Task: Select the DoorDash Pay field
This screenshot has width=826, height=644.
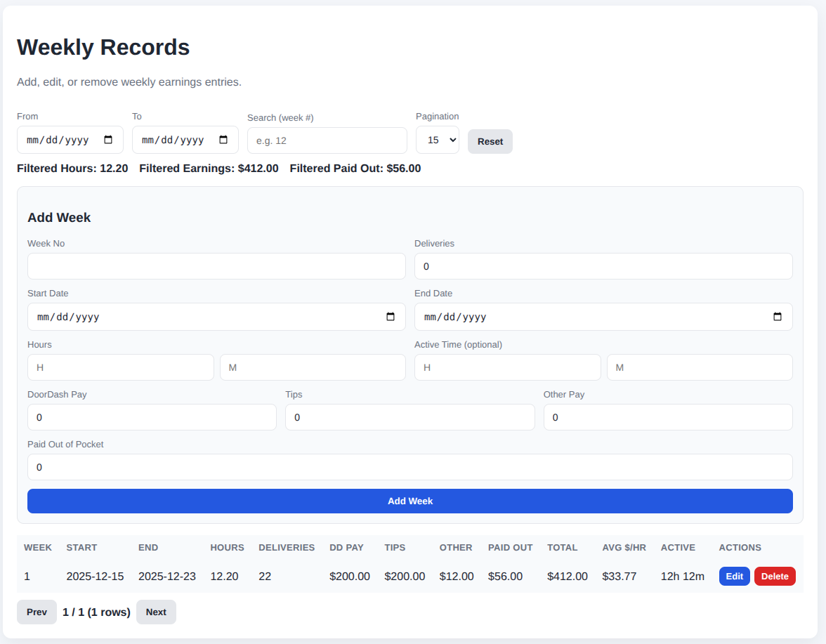Action: click(x=152, y=417)
